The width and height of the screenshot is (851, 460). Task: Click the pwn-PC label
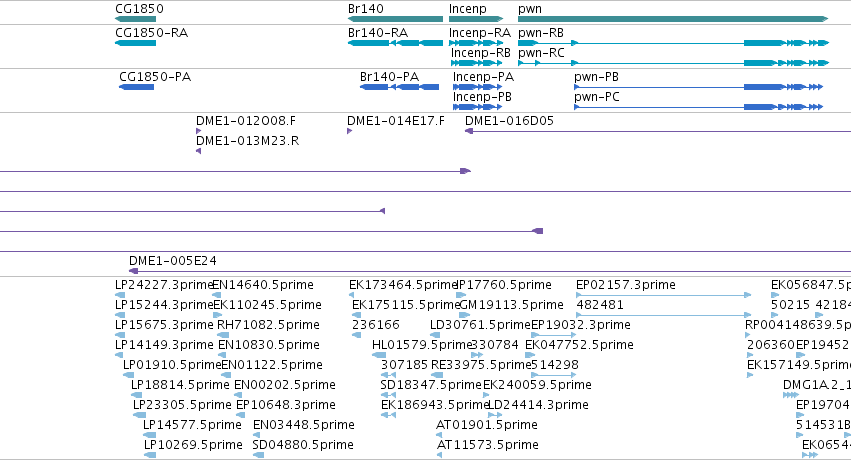[x=596, y=97]
